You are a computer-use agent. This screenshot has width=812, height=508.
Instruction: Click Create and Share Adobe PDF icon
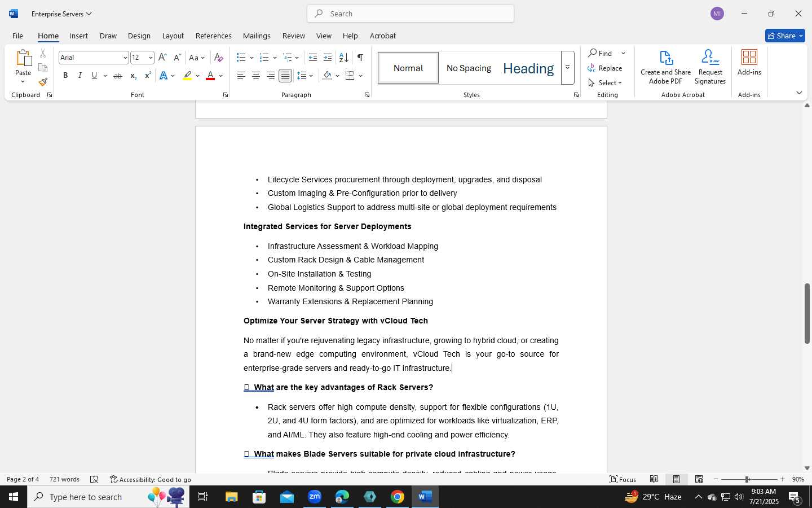point(665,67)
